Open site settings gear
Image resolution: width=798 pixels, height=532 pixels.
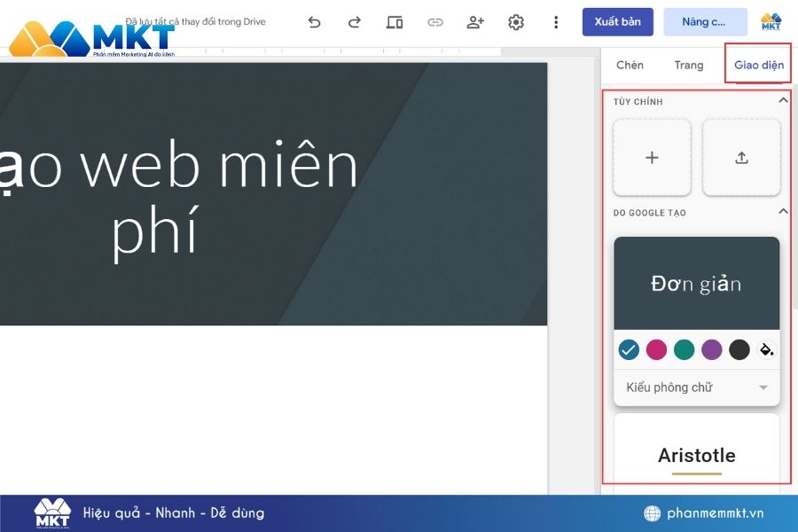click(515, 22)
